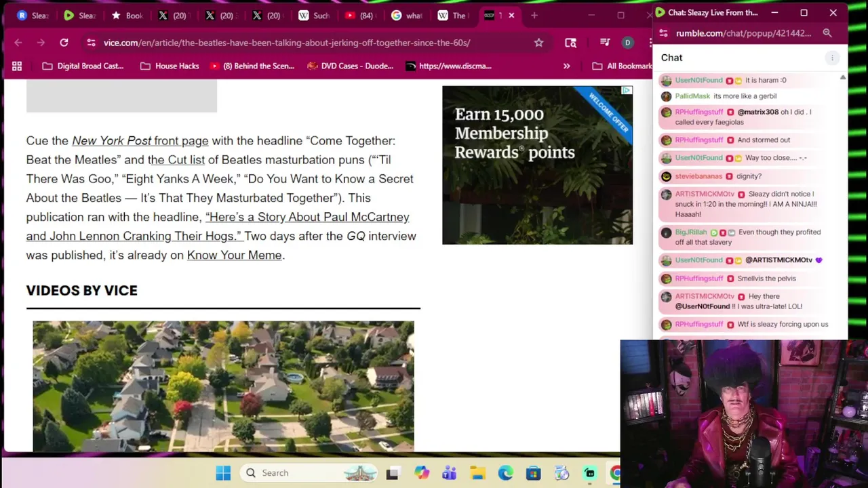
Task: Search the Rumble chat popup with magnifier icon
Action: click(827, 33)
